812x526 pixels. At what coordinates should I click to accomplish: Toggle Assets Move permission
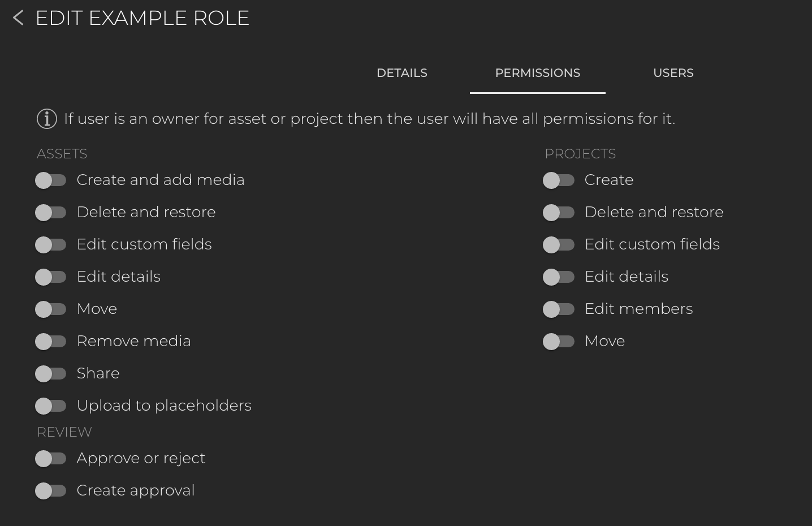tap(51, 309)
